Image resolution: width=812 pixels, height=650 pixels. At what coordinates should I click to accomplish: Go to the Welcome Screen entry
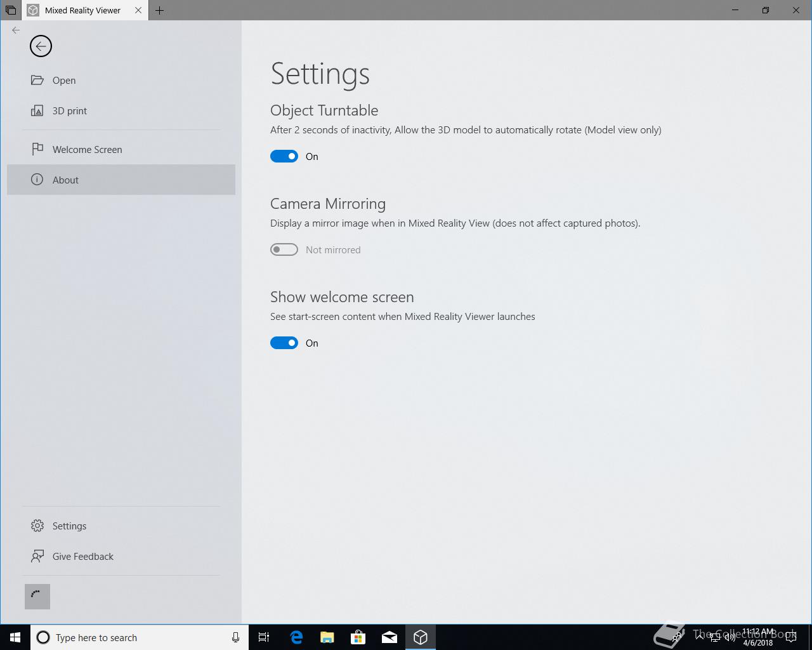[x=121, y=150]
